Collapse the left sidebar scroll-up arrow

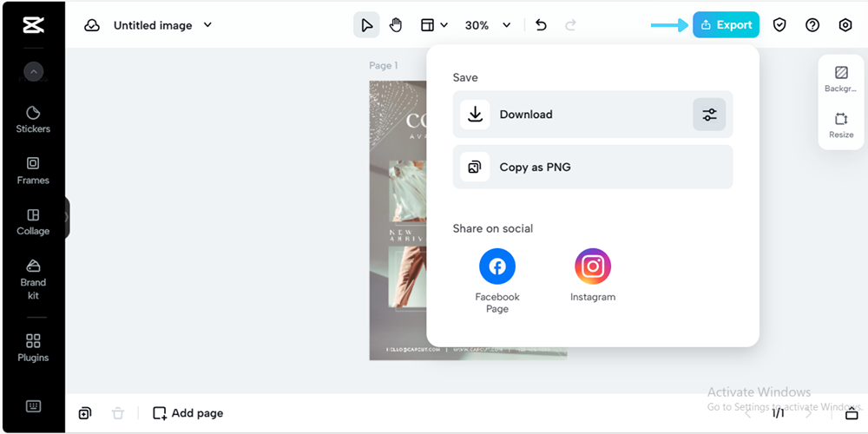(x=33, y=73)
